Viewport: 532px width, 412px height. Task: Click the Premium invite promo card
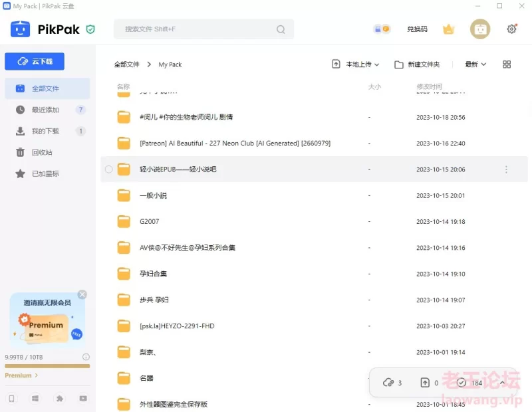point(47,319)
